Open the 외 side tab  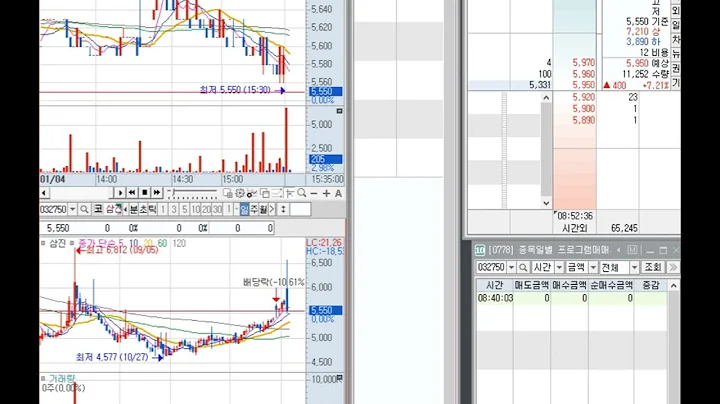[676, 10]
